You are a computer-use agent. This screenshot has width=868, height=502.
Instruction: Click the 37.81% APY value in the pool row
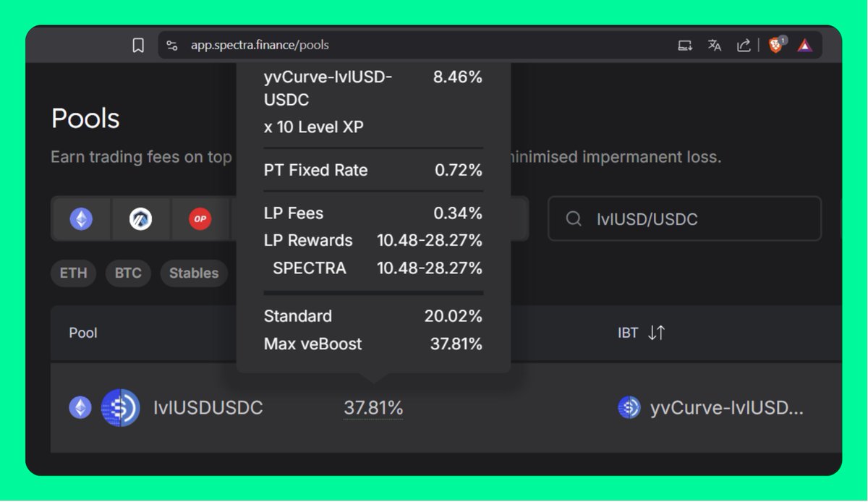(373, 408)
